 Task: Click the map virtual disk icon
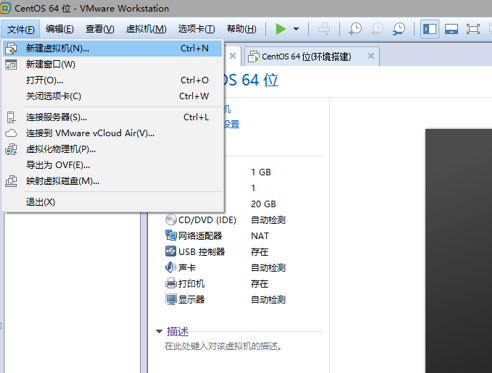click(x=11, y=181)
